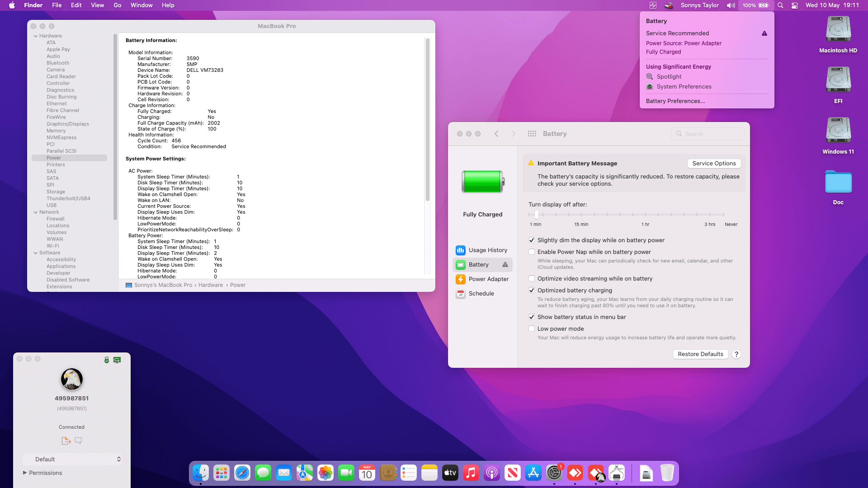Open News app in the Dock
The width and height of the screenshot is (868, 488).
[513, 473]
